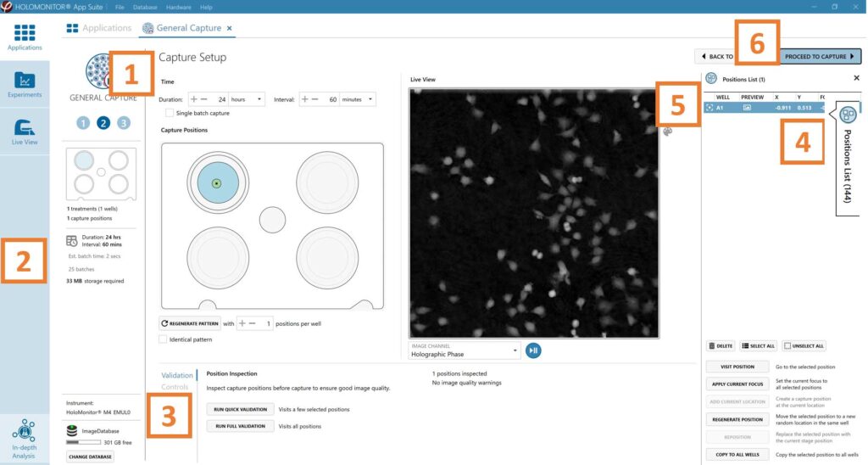Expand the Positions List (144) side flyout
Screen dimensions: 868x465
848,159
